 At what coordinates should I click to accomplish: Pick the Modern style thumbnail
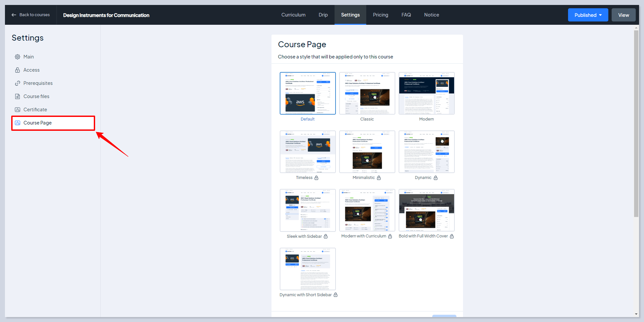click(x=426, y=93)
